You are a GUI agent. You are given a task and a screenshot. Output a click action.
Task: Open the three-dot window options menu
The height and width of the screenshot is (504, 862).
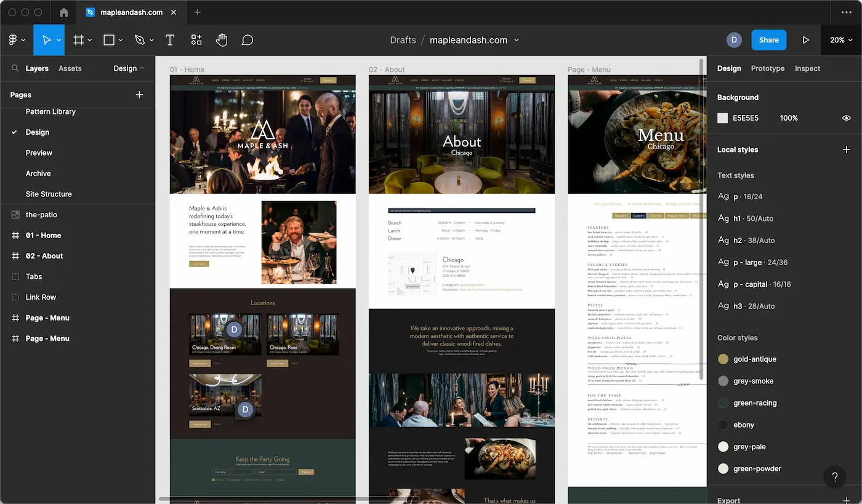coord(846,12)
